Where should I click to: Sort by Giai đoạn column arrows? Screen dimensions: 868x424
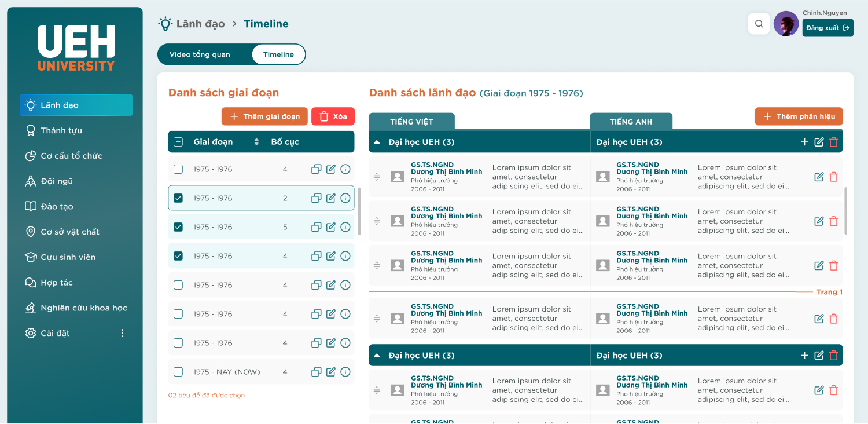(256, 142)
